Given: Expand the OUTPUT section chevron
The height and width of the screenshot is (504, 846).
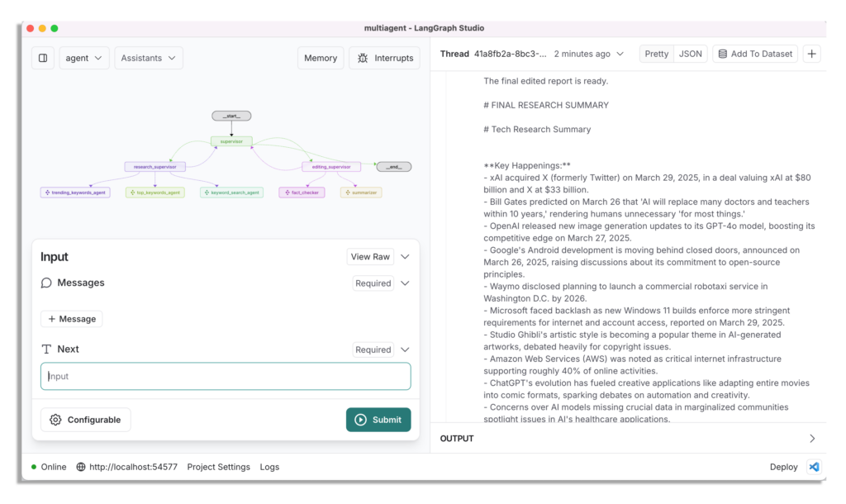Looking at the screenshot, I should [x=811, y=439].
